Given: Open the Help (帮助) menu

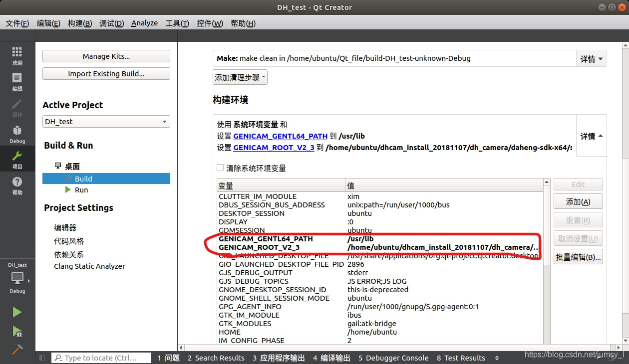Looking at the screenshot, I should pyautogui.click(x=243, y=23).
